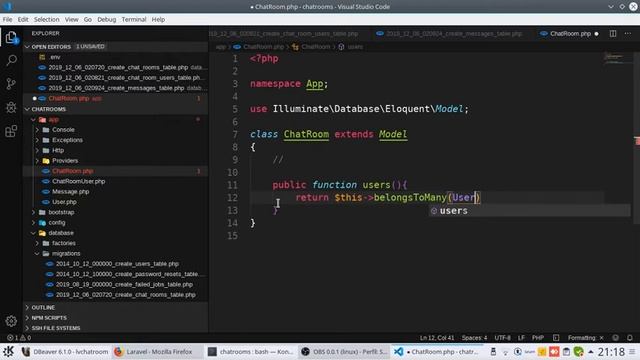Open the File menu
The width and height of the screenshot is (640, 360).
pos(7,19)
